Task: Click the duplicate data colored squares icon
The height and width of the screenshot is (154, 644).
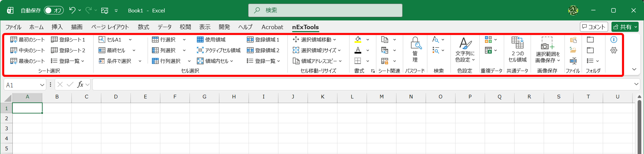Action: 488,40
